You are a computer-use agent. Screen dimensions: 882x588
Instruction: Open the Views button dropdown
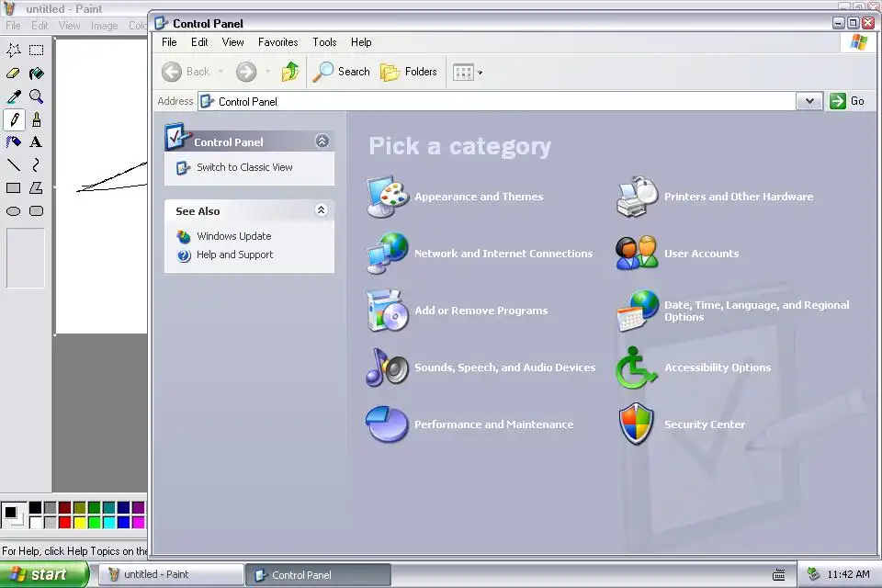point(480,72)
